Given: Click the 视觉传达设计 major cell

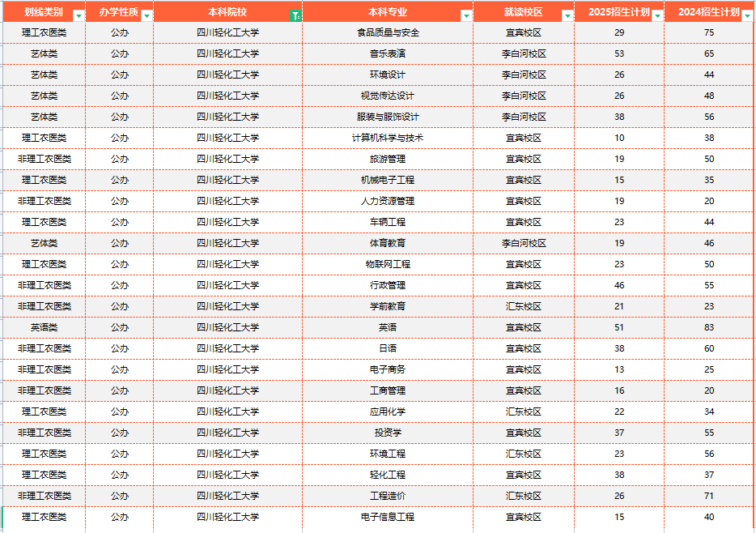Looking at the screenshot, I should [388, 96].
